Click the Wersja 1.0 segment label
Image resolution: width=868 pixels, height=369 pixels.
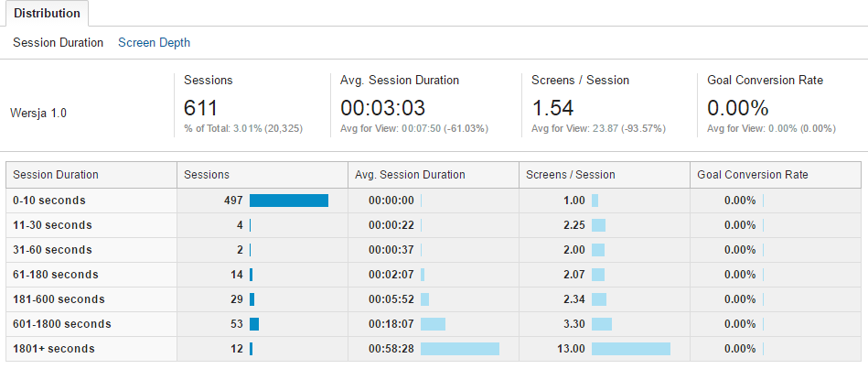(39, 114)
